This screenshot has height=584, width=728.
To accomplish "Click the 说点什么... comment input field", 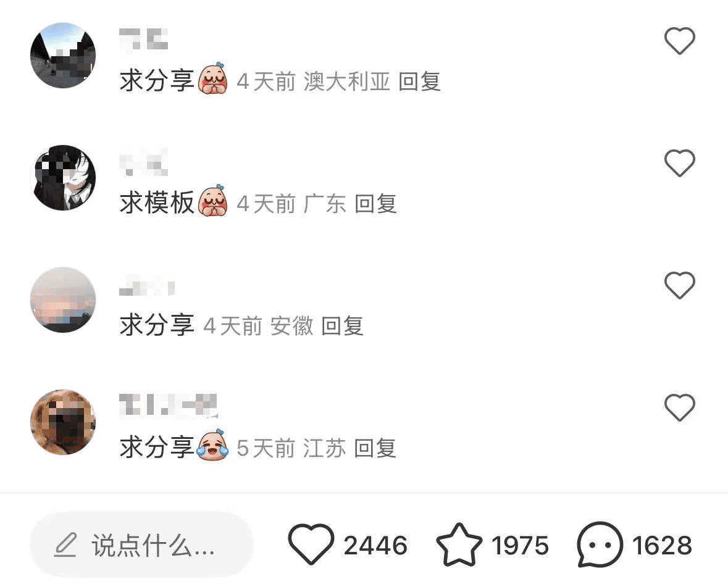I will [141, 544].
